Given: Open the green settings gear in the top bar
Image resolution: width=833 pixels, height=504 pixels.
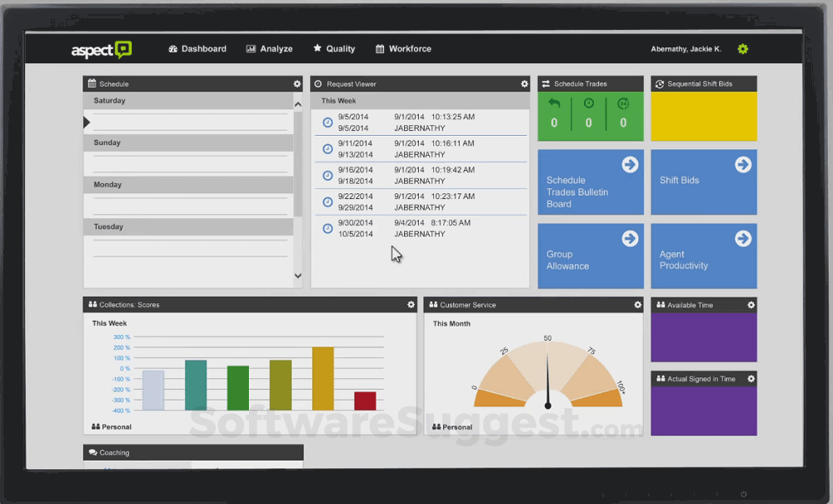Looking at the screenshot, I should click(742, 48).
